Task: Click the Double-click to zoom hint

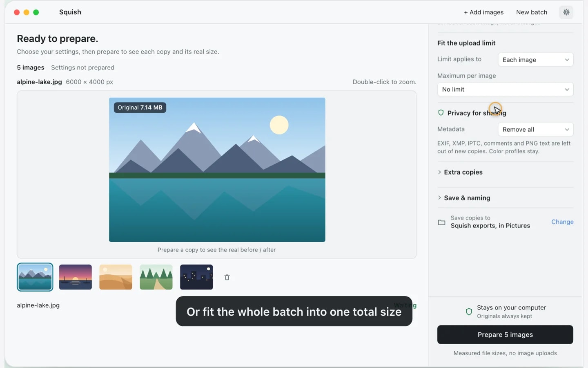Action: [385, 82]
